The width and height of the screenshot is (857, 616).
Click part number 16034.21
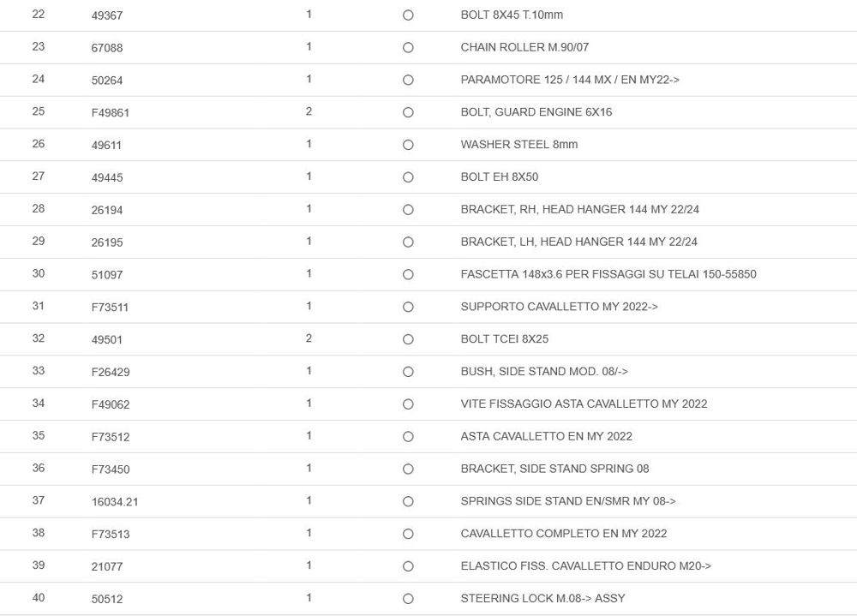pyautogui.click(x=115, y=502)
